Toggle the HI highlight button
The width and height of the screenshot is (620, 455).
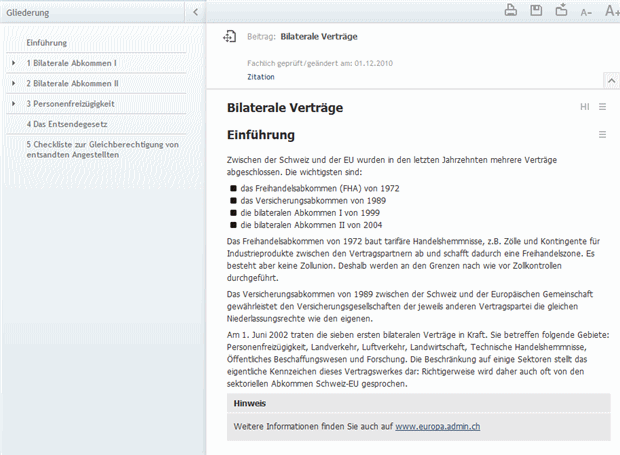(x=584, y=107)
